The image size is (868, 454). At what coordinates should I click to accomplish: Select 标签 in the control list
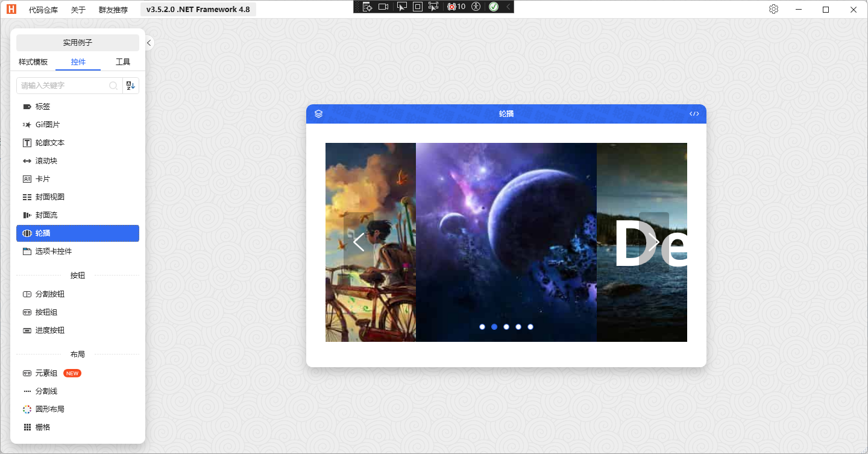click(x=78, y=107)
